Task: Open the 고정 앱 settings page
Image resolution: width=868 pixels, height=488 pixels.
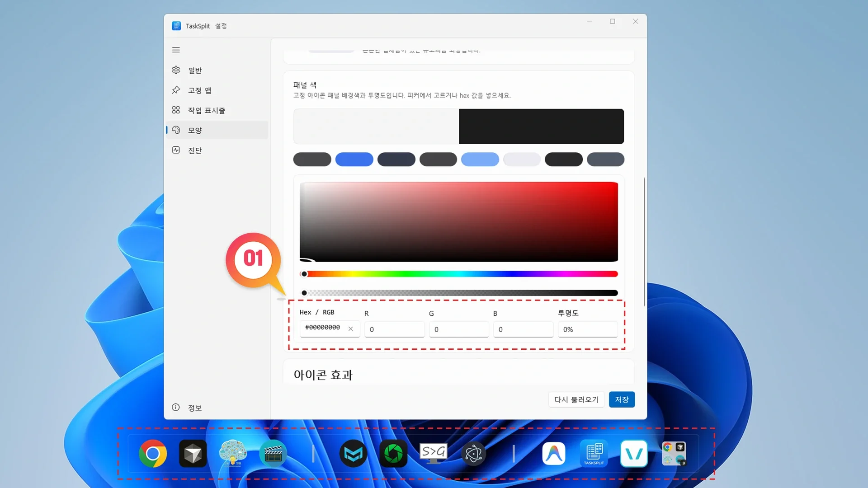Action: [217, 90]
